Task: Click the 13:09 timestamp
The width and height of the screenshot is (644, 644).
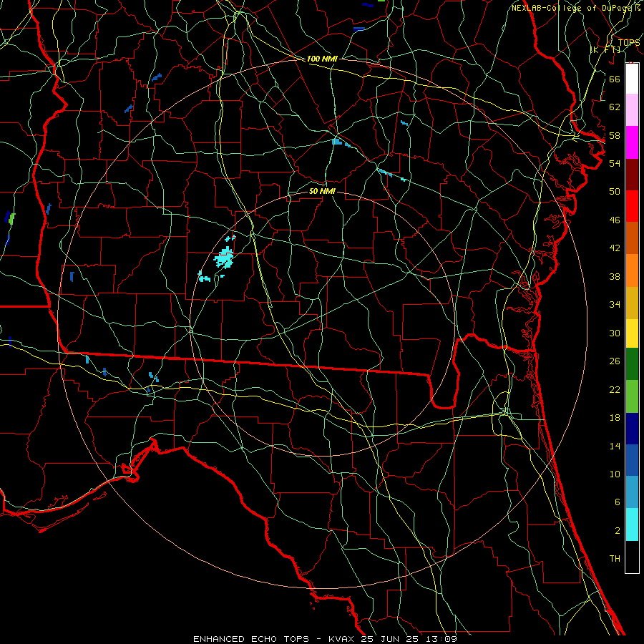Action: click(441, 639)
